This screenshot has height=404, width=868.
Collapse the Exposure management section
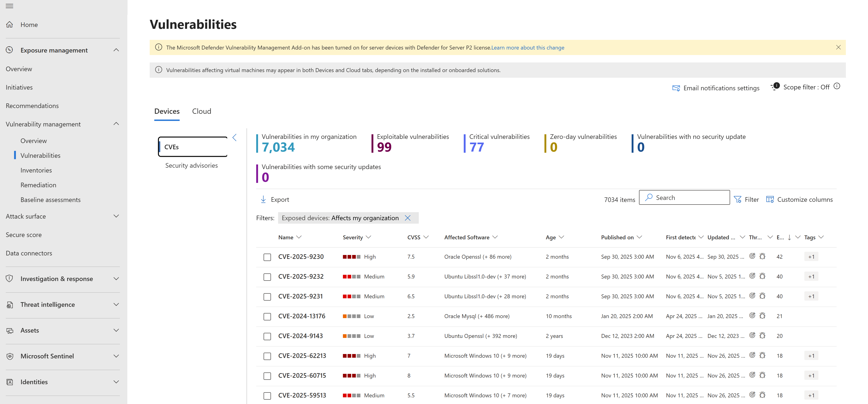tap(116, 50)
